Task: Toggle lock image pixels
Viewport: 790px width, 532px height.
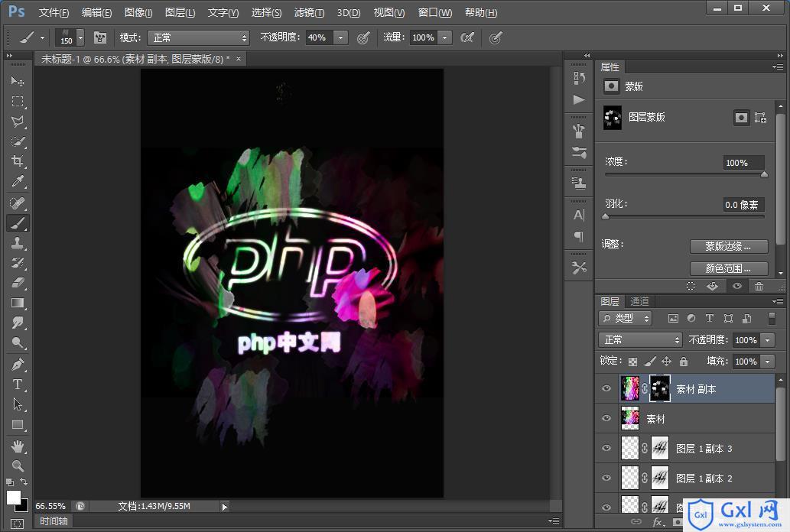Action: (650, 362)
